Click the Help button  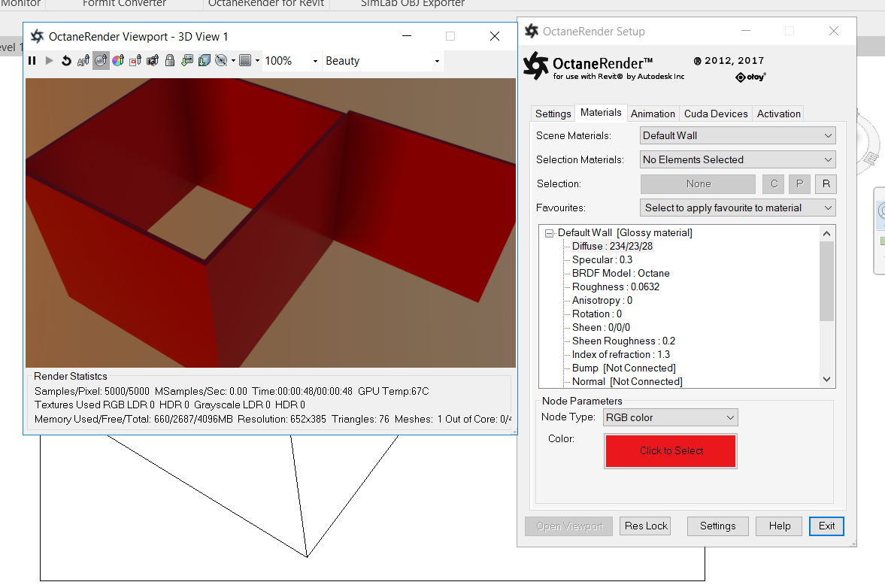coord(779,526)
